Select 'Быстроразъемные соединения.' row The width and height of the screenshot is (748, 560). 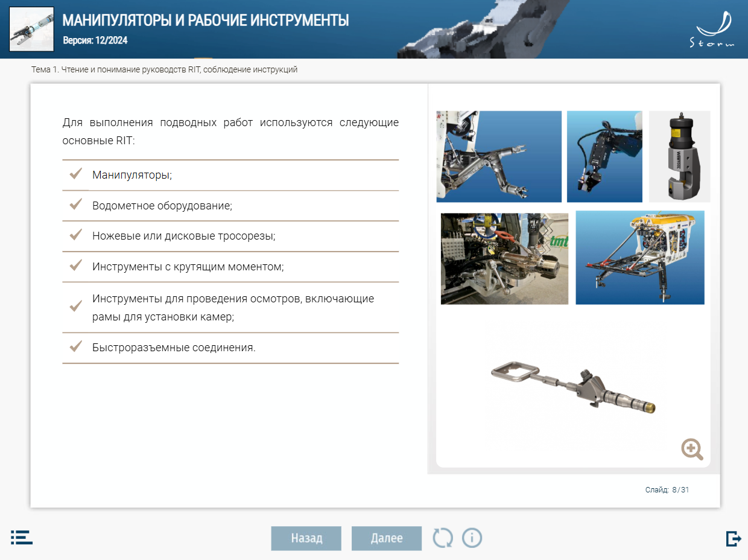tap(230, 348)
